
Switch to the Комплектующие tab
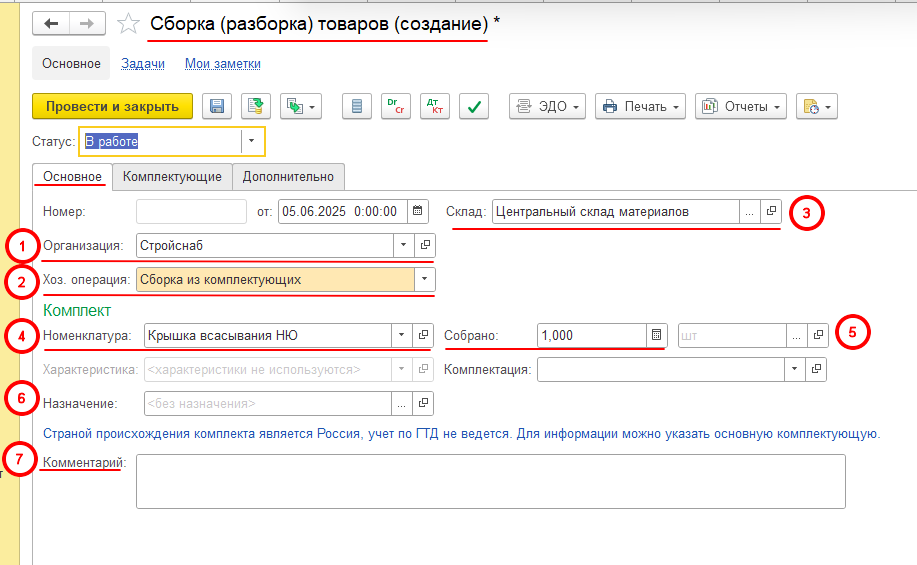(172, 177)
